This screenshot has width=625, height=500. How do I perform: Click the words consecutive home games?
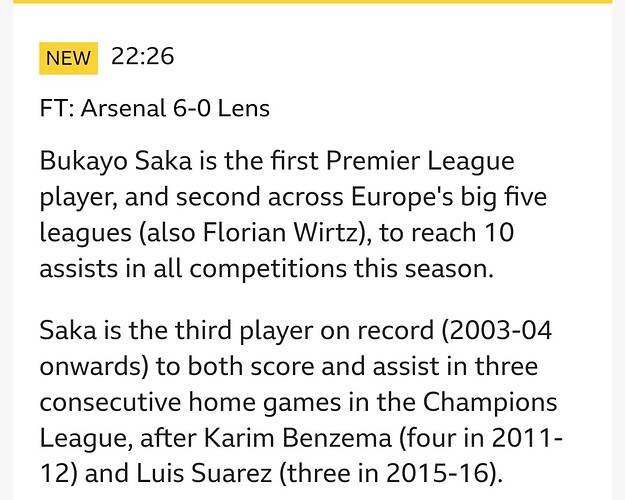tap(190, 402)
